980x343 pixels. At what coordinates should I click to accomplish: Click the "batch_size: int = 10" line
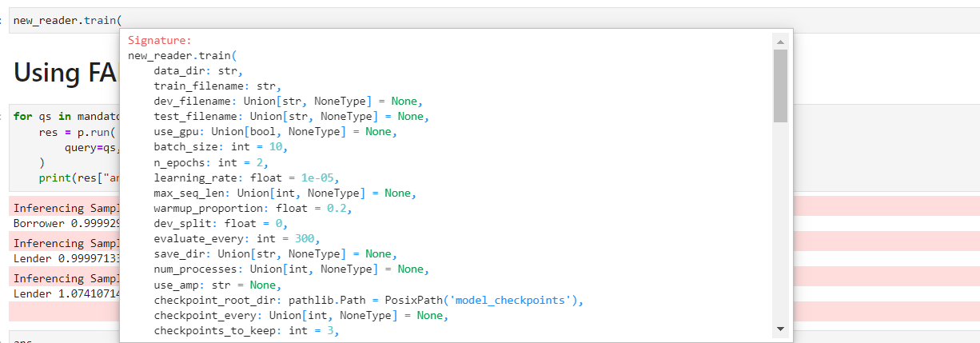pyautogui.click(x=221, y=147)
